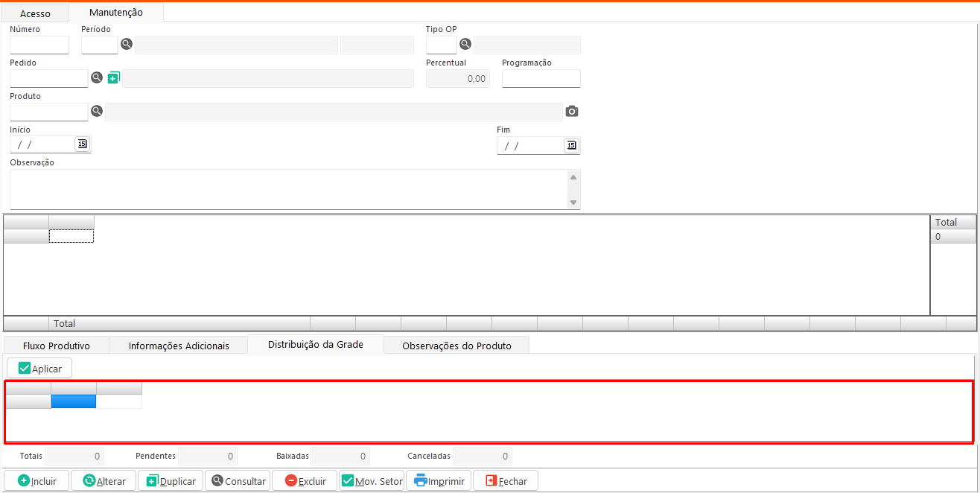Screen dimensions: 980x493
Task: Focus the Número input field
Action: [39, 45]
